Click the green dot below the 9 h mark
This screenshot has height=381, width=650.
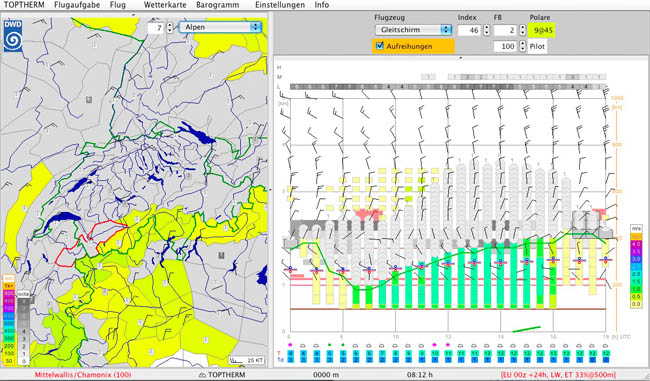[x=343, y=345]
